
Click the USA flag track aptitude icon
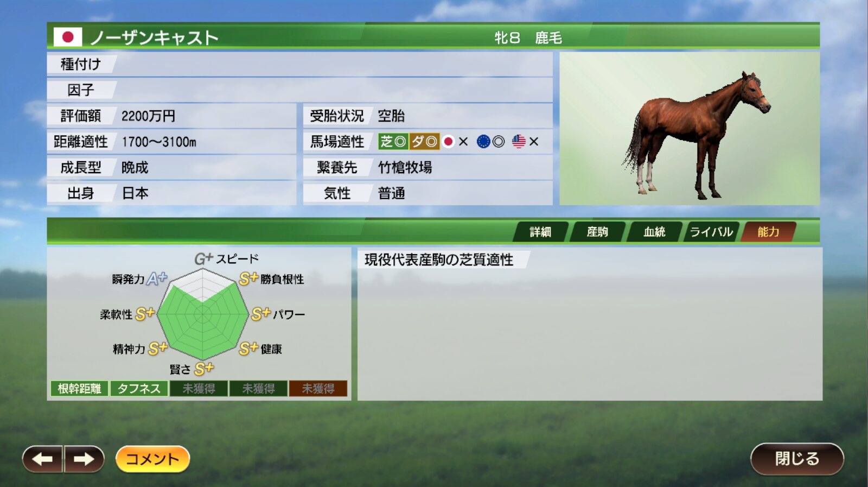click(519, 142)
